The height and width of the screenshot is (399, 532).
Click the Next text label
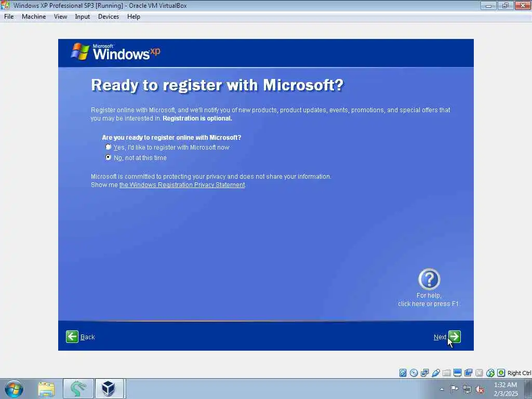(440, 337)
